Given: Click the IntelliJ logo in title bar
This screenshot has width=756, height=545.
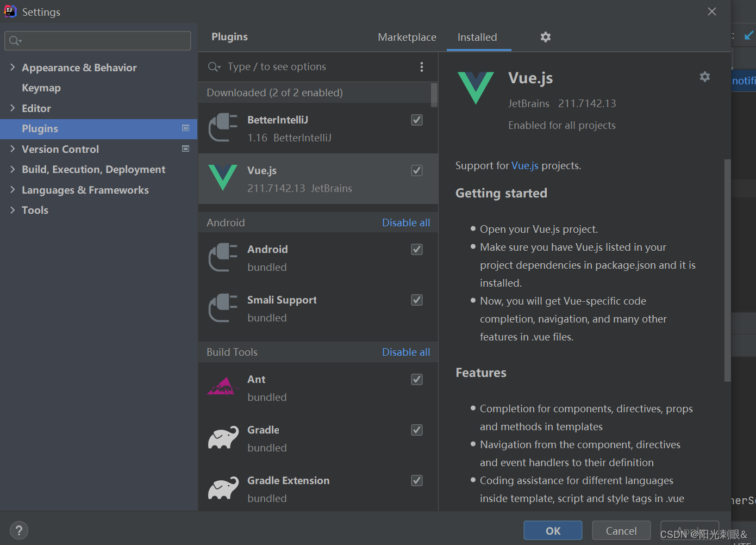Looking at the screenshot, I should [x=10, y=11].
